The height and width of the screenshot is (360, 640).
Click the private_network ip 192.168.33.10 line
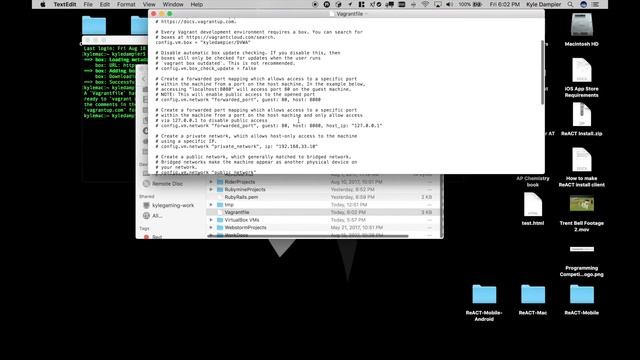pos(236,147)
